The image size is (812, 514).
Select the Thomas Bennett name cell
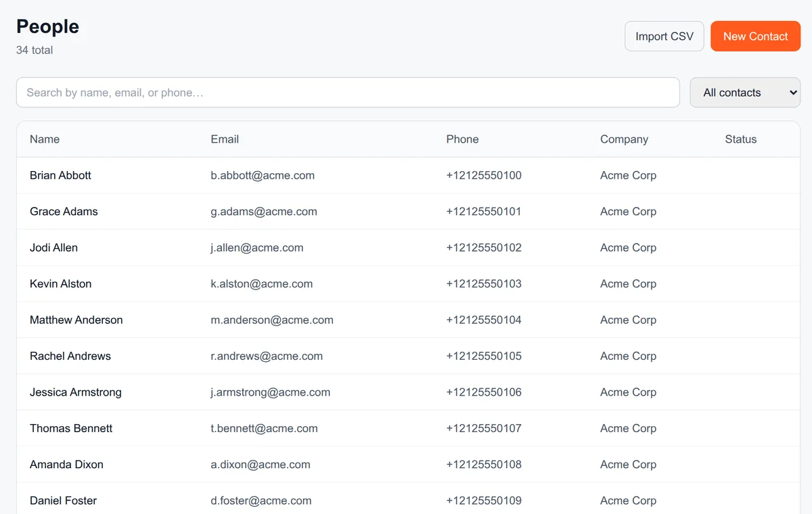(x=71, y=429)
